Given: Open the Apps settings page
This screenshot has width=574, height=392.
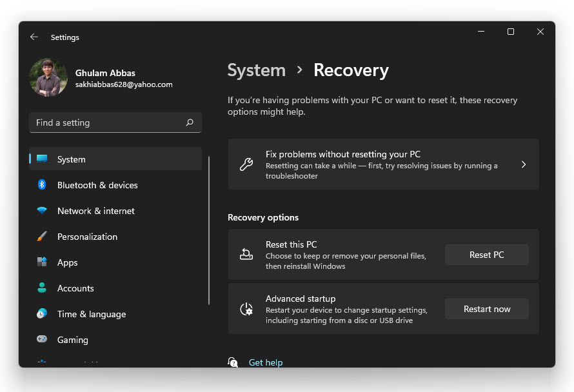Looking at the screenshot, I should (115, 262).
